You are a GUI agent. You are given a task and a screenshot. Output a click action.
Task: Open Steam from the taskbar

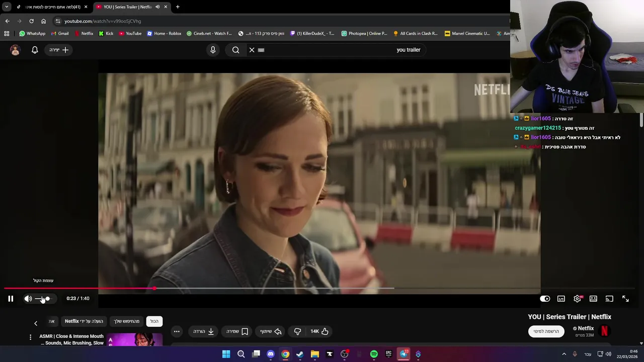(300, 354)
